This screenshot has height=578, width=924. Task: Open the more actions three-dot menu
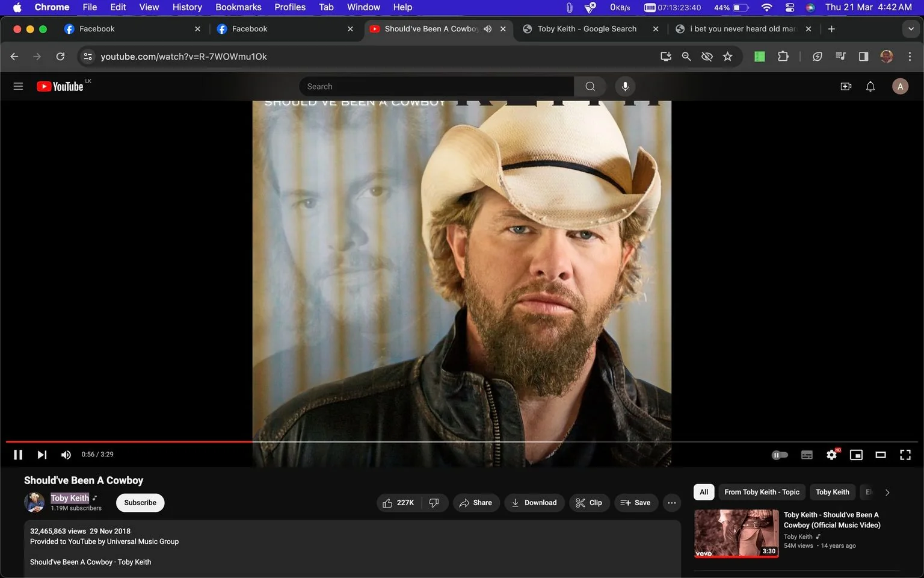coord(672,503)
